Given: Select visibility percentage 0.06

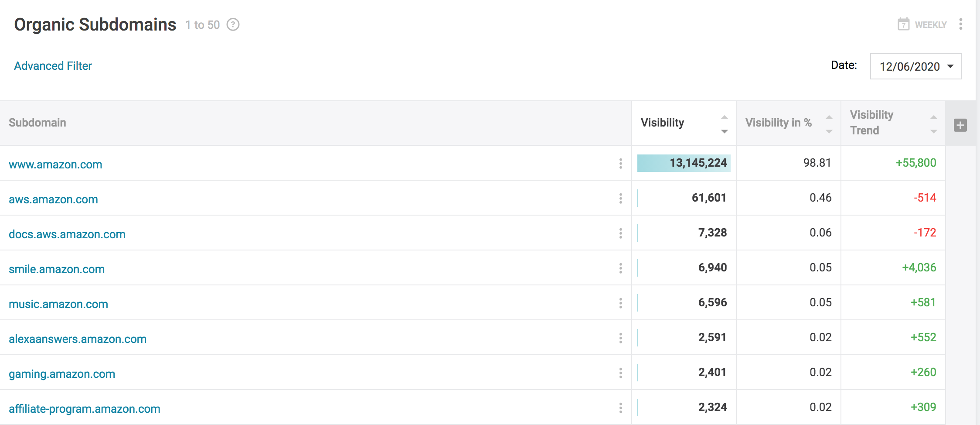Looking at the screenshot, I should coord(821,233).
